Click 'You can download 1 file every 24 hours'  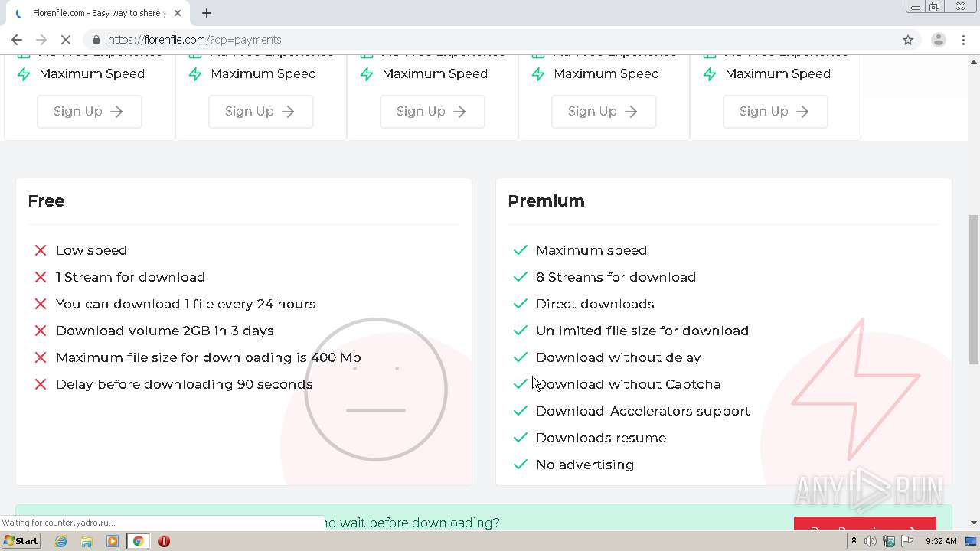click(x=186, y=304)
